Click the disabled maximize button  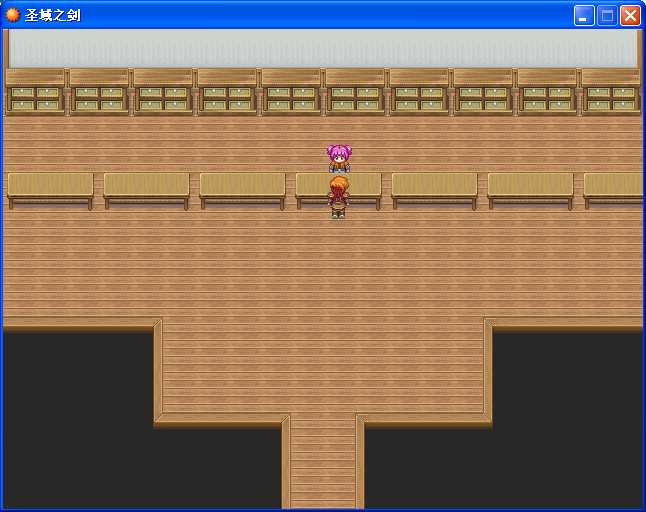point(607,16)
